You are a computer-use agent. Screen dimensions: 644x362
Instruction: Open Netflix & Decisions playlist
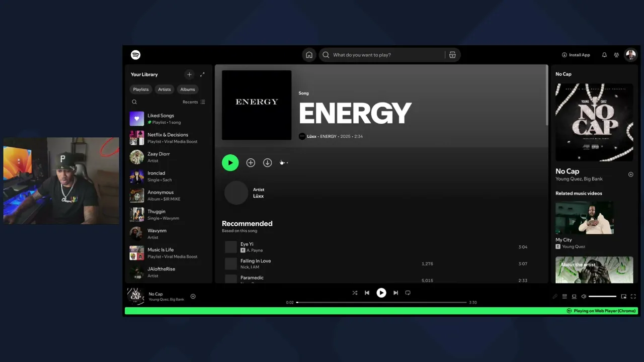[168, 138]
